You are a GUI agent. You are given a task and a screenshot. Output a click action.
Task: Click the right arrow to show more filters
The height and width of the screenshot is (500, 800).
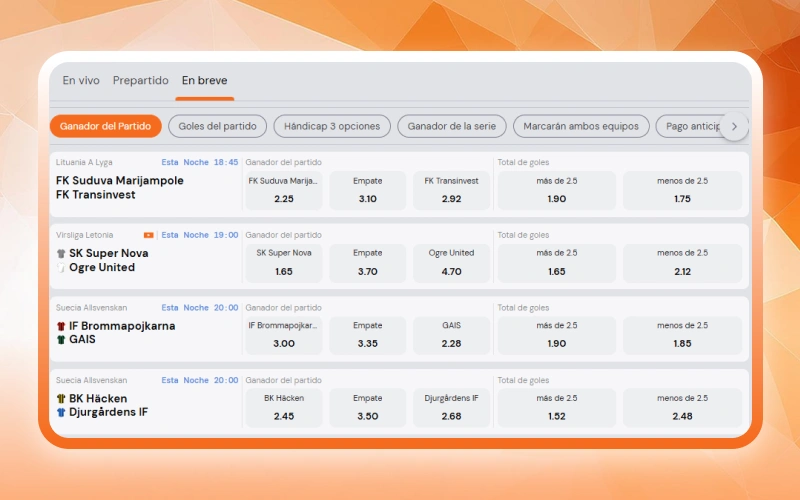[734, 127]
